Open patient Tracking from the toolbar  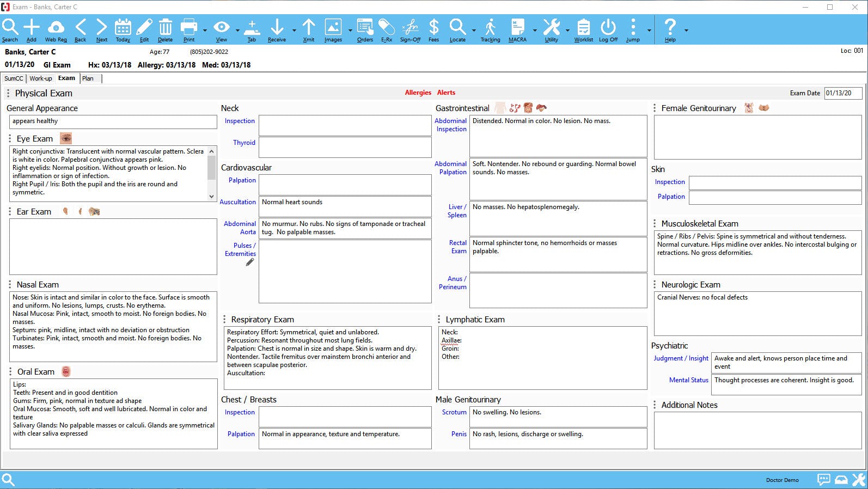point(490,27)
